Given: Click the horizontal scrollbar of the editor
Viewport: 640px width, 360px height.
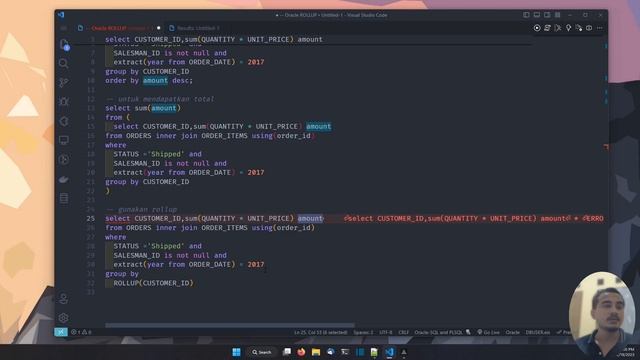Looking at the screenshot, I should pyautogui.click(x=230, y=325).
